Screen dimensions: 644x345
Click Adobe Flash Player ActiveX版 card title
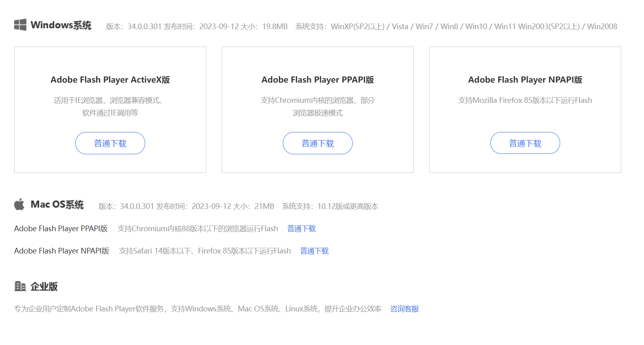click(x=110, y=80)
